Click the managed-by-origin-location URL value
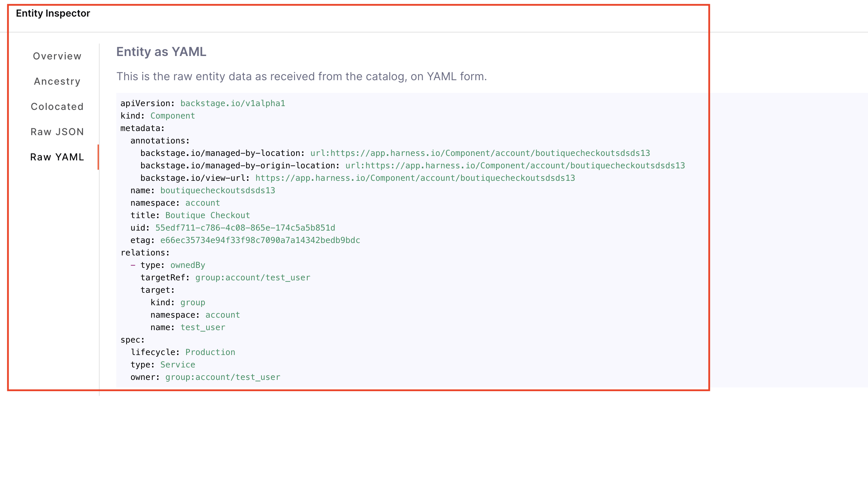868x495 pixels. click(515, 166)
